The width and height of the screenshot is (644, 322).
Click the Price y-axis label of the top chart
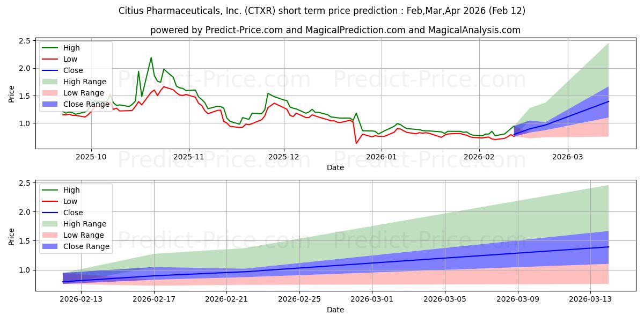(12, 93)
